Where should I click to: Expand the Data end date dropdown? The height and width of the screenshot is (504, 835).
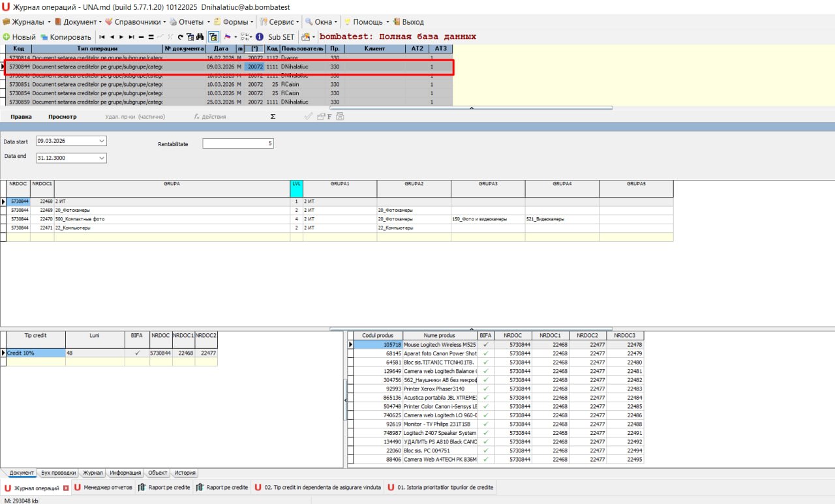point(102,158)
